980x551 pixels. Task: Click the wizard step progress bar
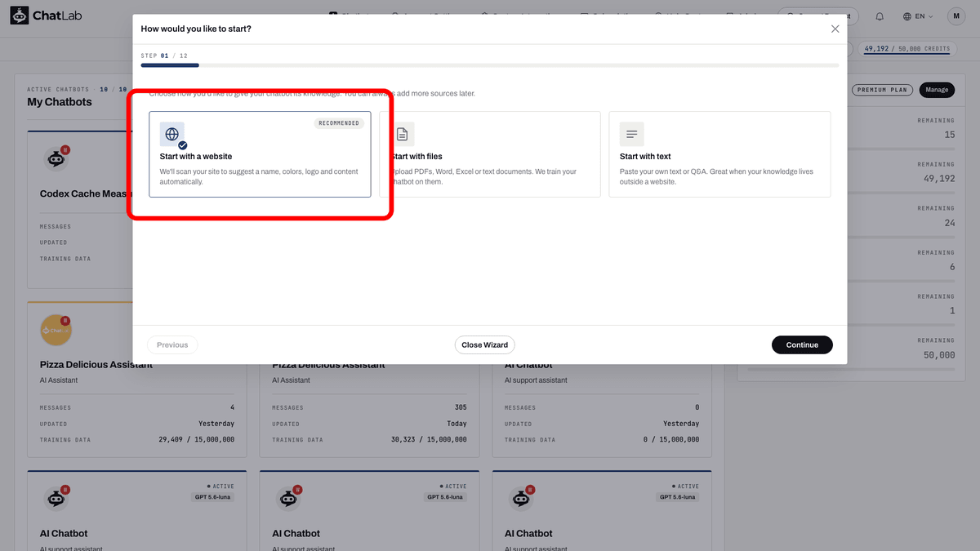tap(490, 65)
